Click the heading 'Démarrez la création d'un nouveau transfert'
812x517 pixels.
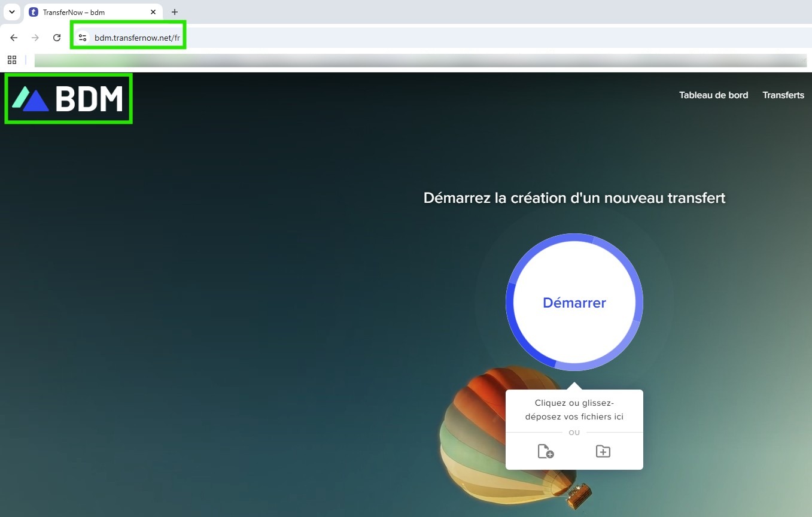[x=574, y=197]
